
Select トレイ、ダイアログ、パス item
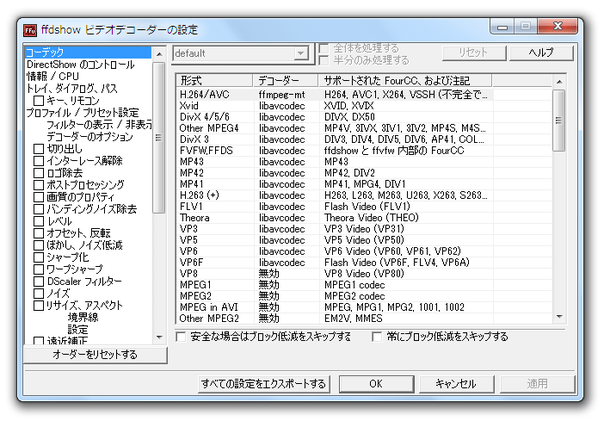point(71,88)
